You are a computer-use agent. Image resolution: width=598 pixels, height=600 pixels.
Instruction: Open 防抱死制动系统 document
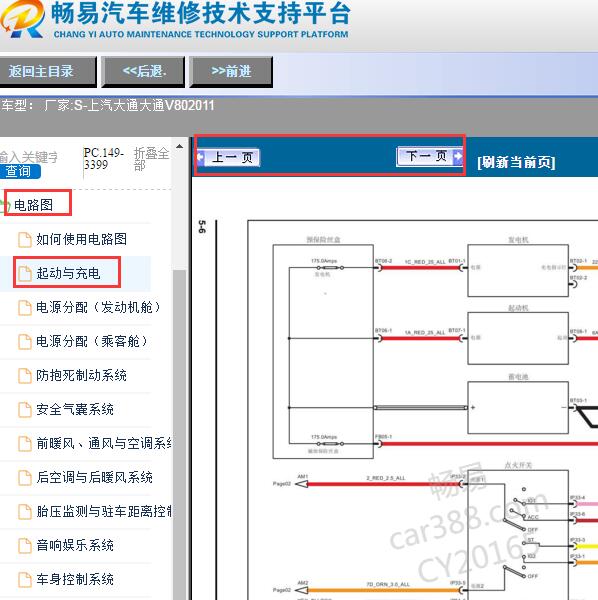point(81,375)
